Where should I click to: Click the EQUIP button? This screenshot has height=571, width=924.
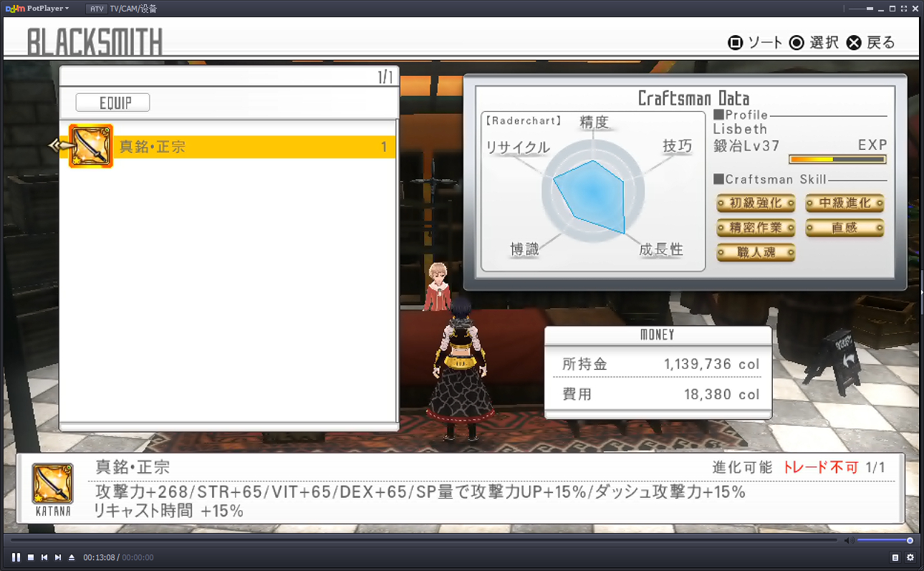113,103
